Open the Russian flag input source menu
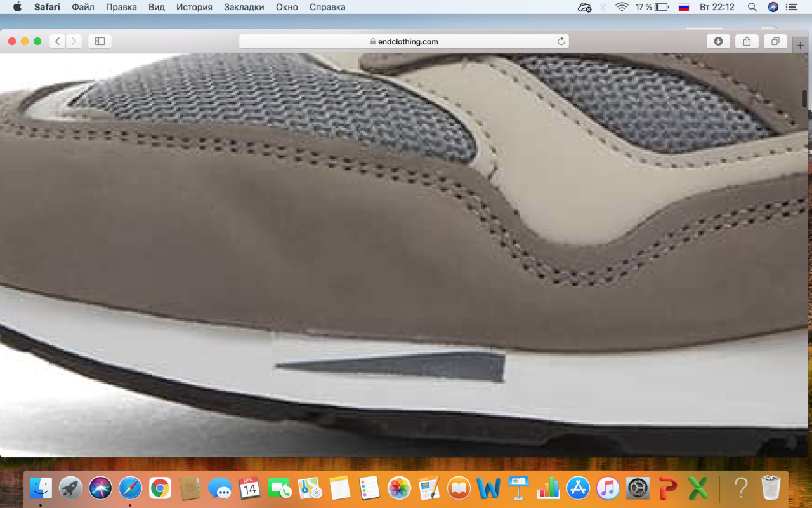The height and width of the screenshot is (508, 812). tap(683, 7)
